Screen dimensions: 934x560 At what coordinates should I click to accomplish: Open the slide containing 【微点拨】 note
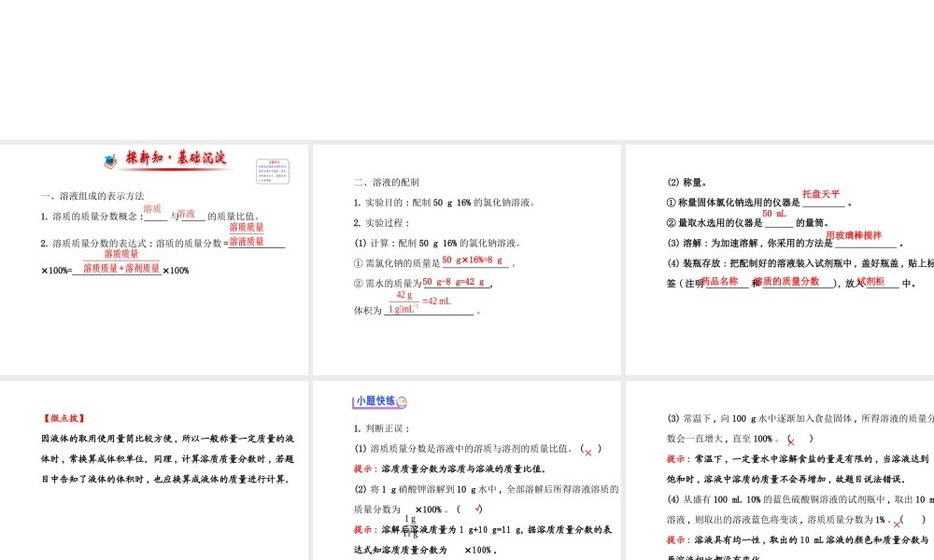click(154, 470)
